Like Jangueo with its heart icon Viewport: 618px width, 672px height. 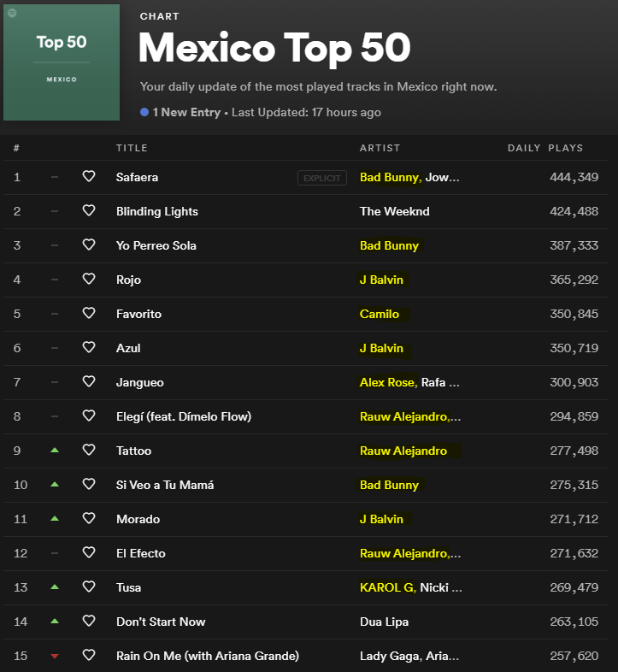pyautogui.click(x=89, y=381)
